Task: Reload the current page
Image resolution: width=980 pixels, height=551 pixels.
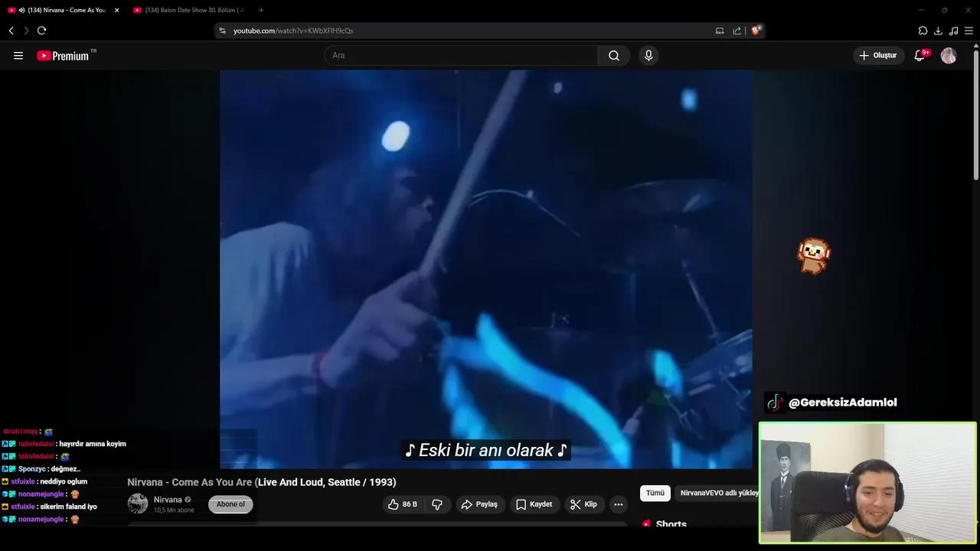Action: pyautogui.click(x=41, y=31)
